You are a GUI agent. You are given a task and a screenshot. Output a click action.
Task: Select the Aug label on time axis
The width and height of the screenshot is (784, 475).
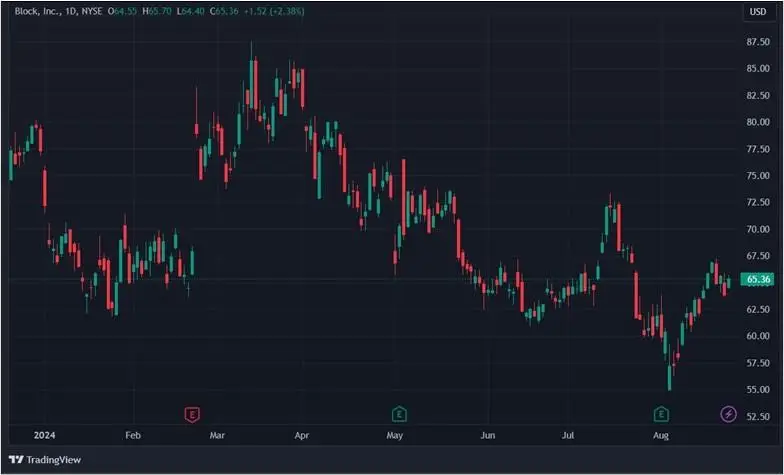point(660,436)
